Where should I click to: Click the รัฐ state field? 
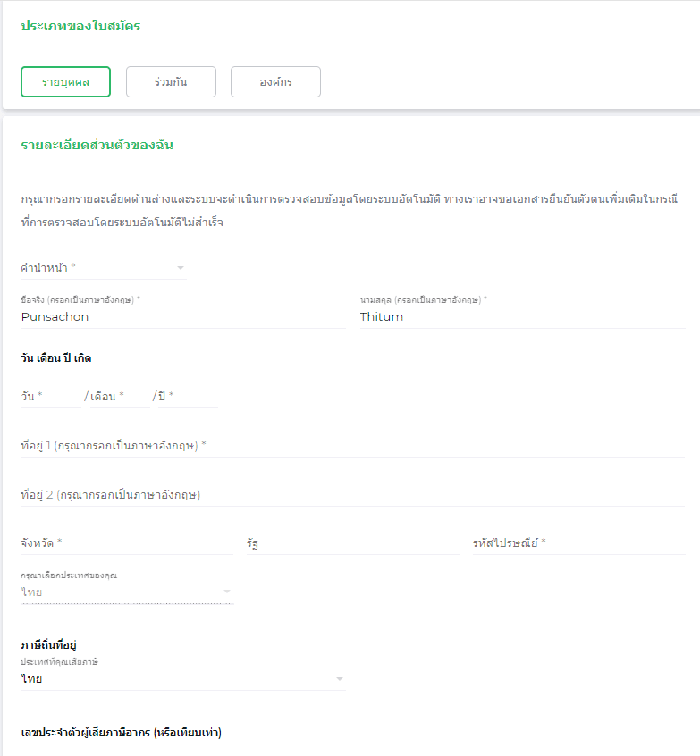pyautogui.click(x=352, y=542)
